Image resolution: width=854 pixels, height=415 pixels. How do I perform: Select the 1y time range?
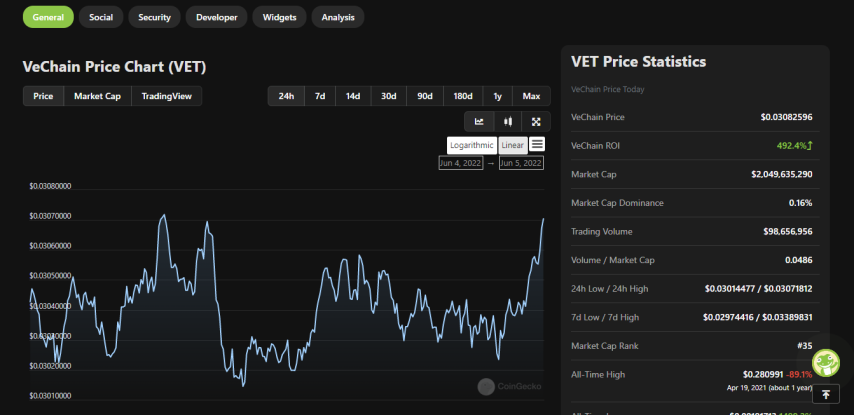[497, 96]
